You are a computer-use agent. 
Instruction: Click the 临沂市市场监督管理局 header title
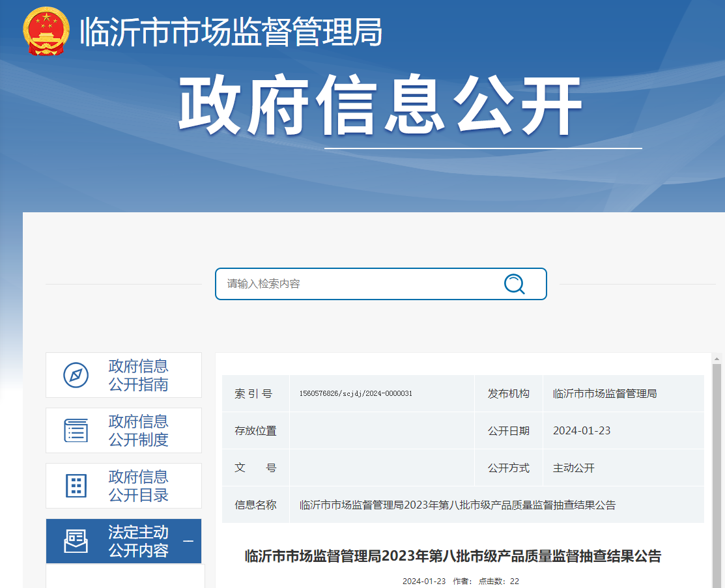coord(231,31)
